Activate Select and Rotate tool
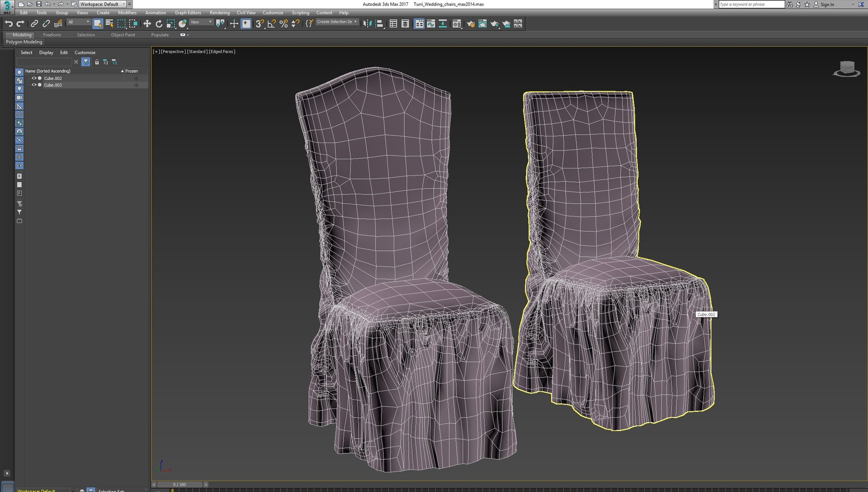The width and height of the screenshot is (868, 492). tap(159, 24)
